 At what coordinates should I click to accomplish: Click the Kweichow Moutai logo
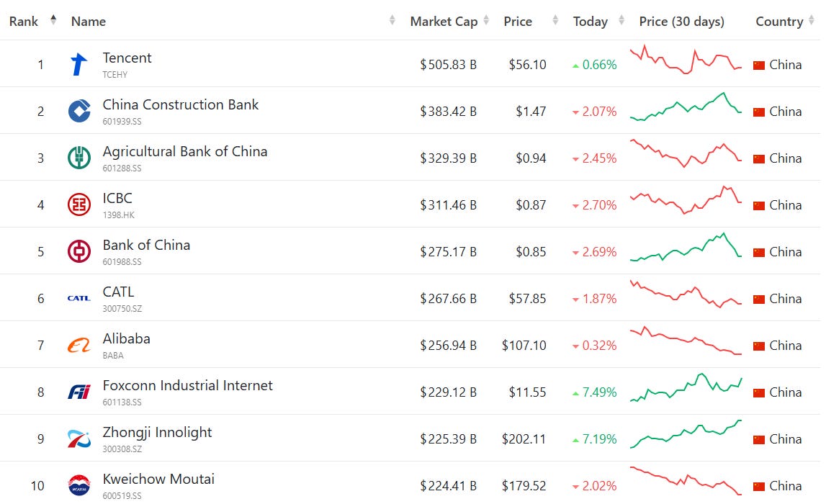(x=79, y=485)
